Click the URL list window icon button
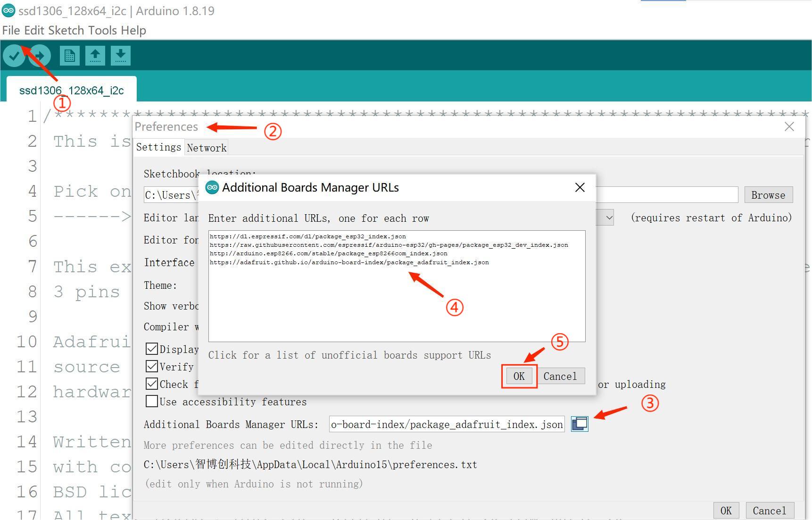 [580, 424]
